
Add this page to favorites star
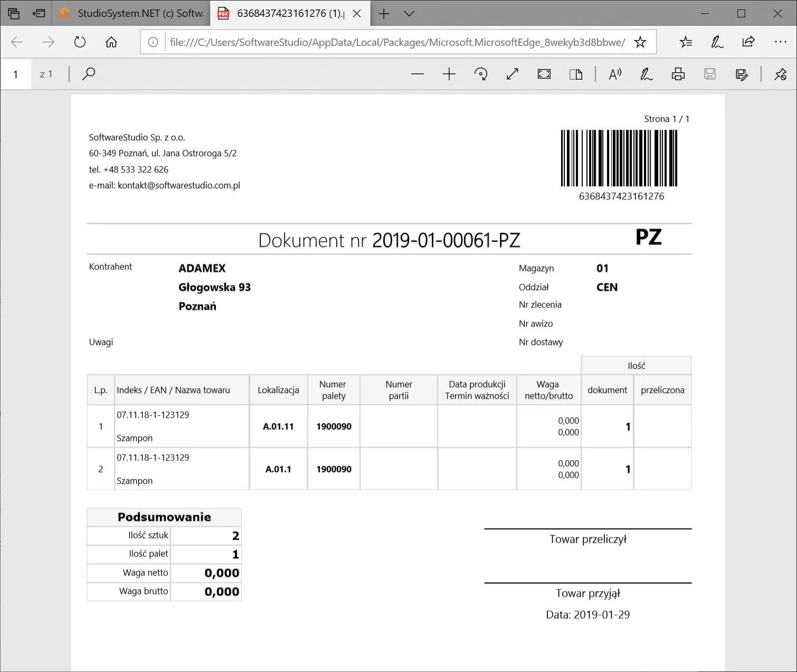click(x=640, y=42)
